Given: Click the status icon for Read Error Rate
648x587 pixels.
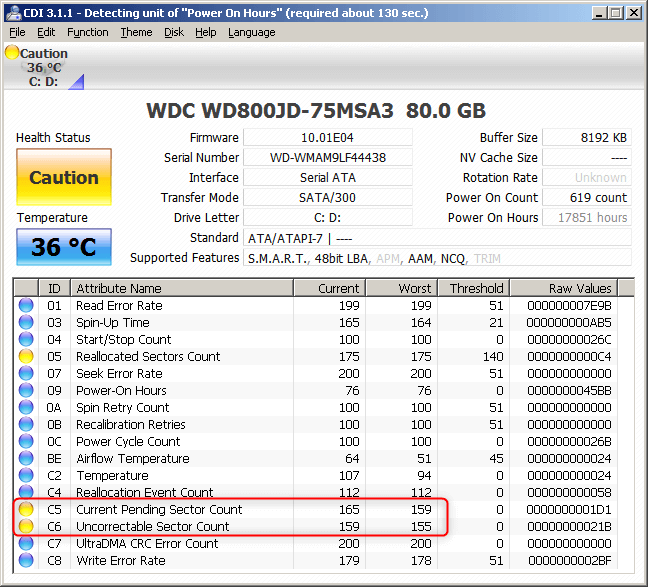Looking at the screenshot, I should tap(26, 305).
